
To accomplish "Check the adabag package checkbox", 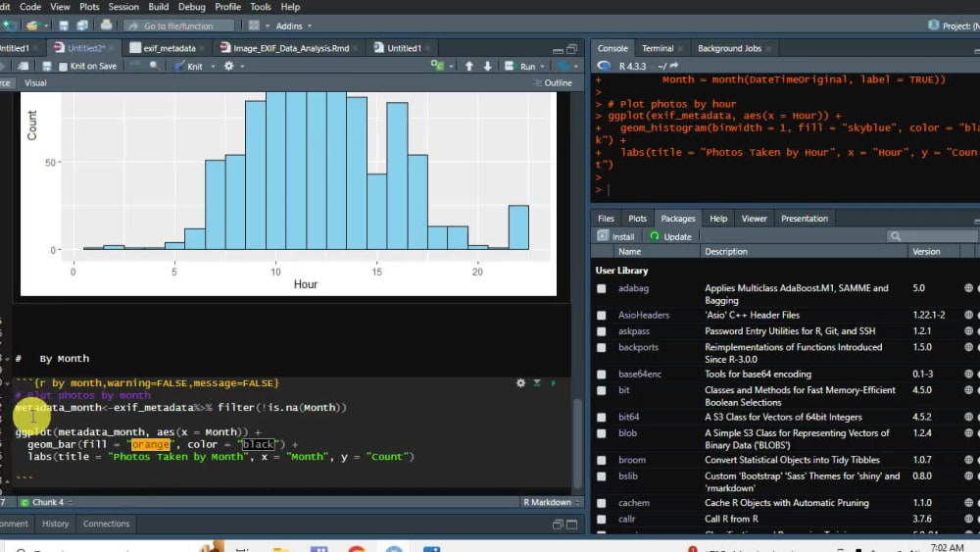I will coord(602,289).
